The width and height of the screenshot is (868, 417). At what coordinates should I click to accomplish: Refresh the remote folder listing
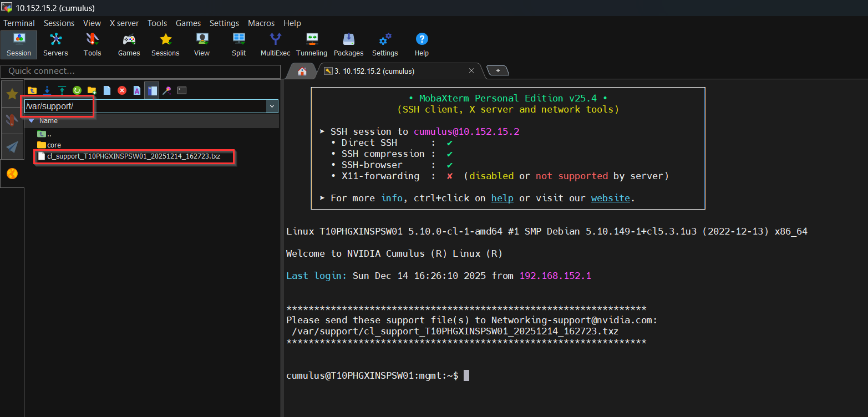click(77, 90)
